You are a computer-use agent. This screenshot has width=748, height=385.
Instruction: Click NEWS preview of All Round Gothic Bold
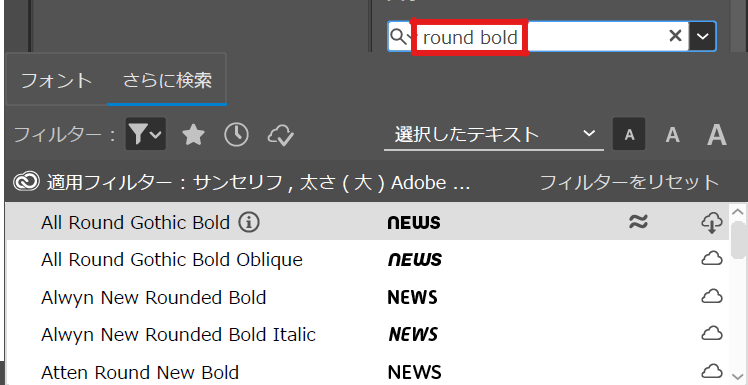click(414, 223)
